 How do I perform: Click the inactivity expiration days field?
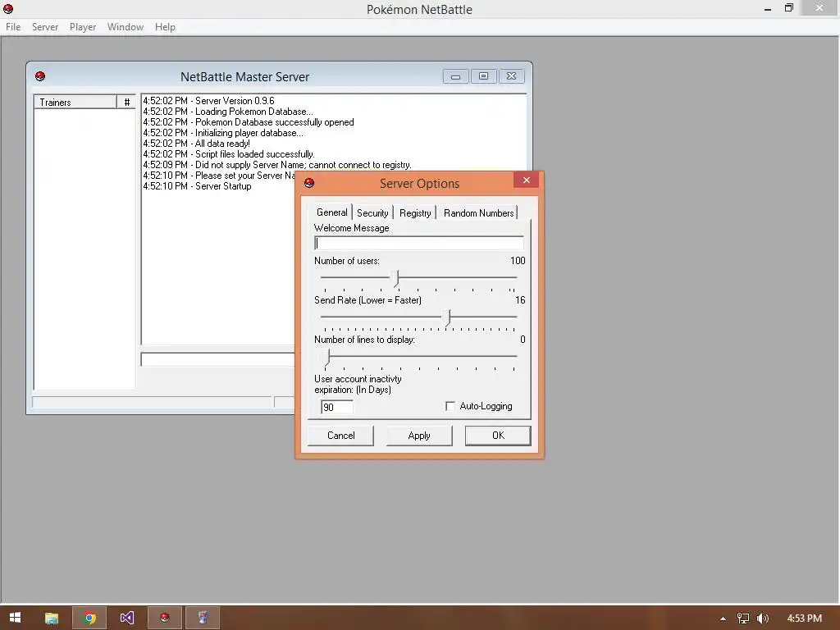pos(337,407)
